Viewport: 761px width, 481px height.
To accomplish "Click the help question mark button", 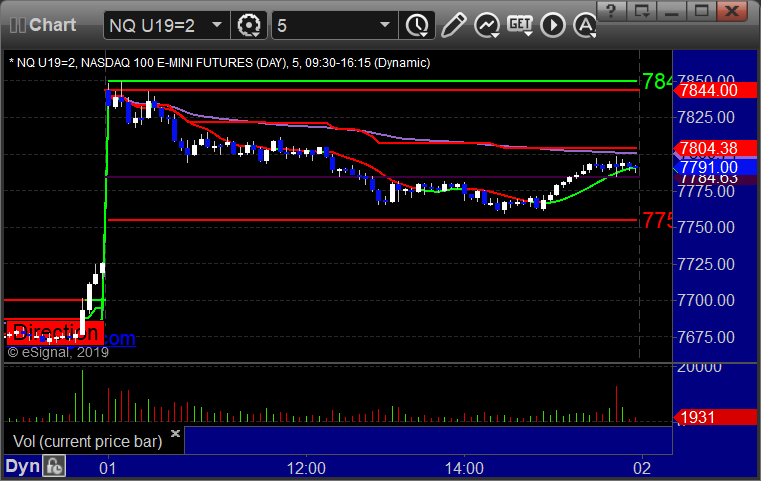I will pyautogui.click(x=611, y=11).
